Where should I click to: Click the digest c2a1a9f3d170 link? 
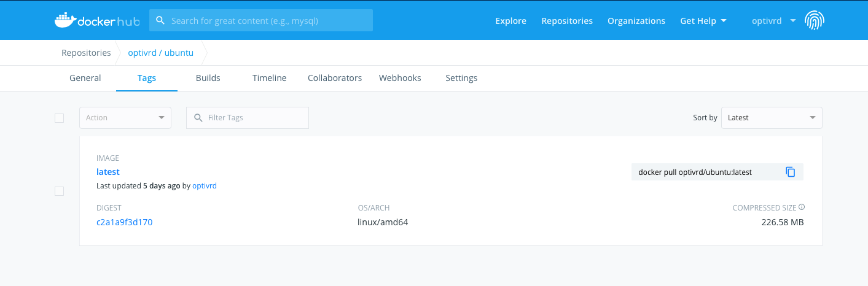click(125, 222)
